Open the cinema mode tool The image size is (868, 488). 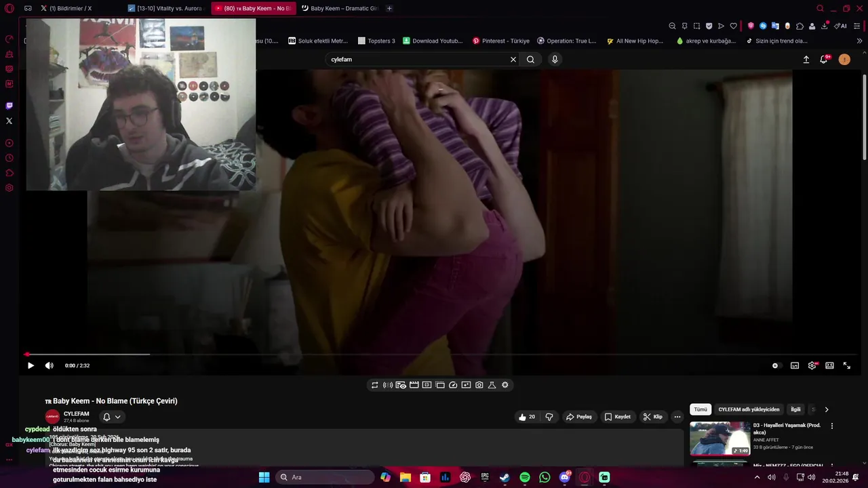click(x=414, y=385)
